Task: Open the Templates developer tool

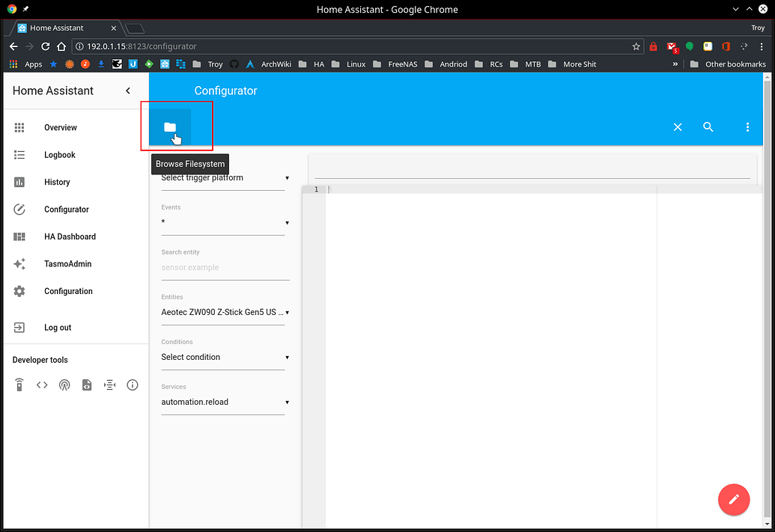Action: [87, 385]
